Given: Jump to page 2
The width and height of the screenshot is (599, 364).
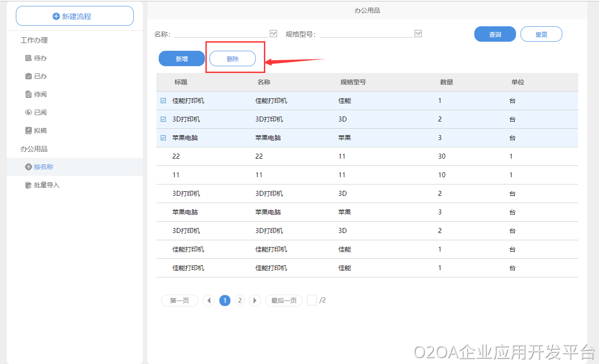Looking at the screenshot, I should click(x=240, y=301).
